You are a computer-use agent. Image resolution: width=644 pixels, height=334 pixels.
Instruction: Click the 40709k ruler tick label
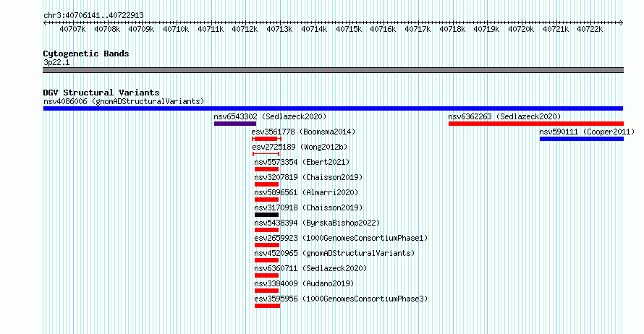pos(141,29)
